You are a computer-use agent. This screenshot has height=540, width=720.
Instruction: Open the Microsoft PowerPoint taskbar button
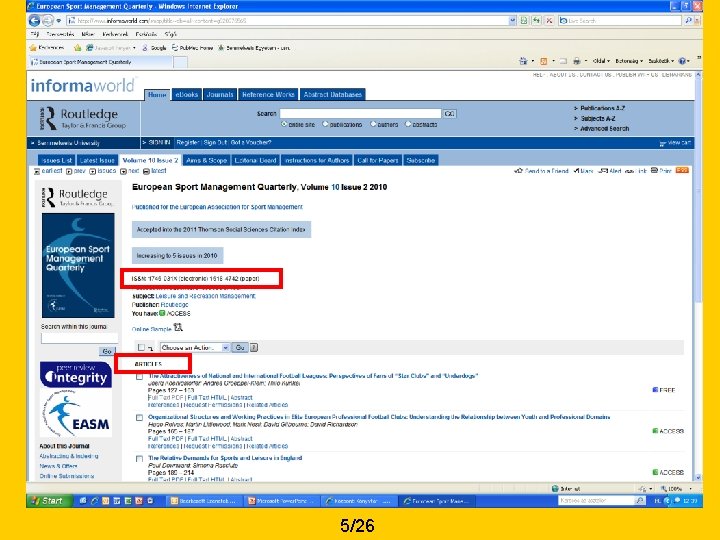(280, 501)
